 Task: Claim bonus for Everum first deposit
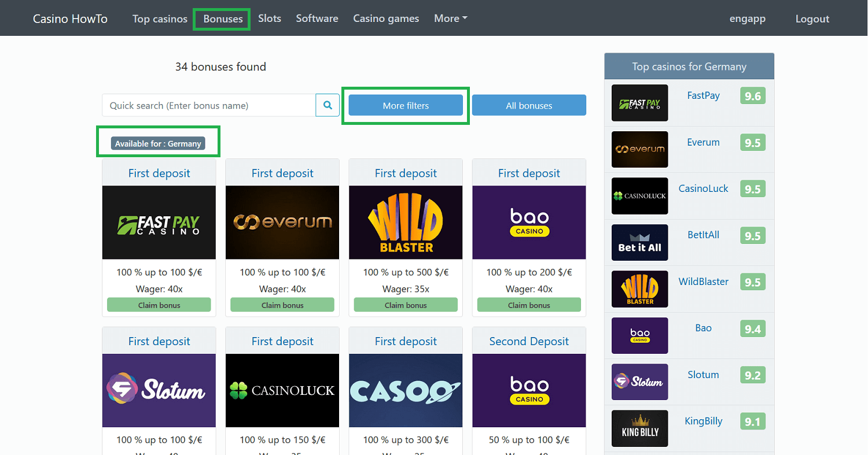(x=282, y=305)
